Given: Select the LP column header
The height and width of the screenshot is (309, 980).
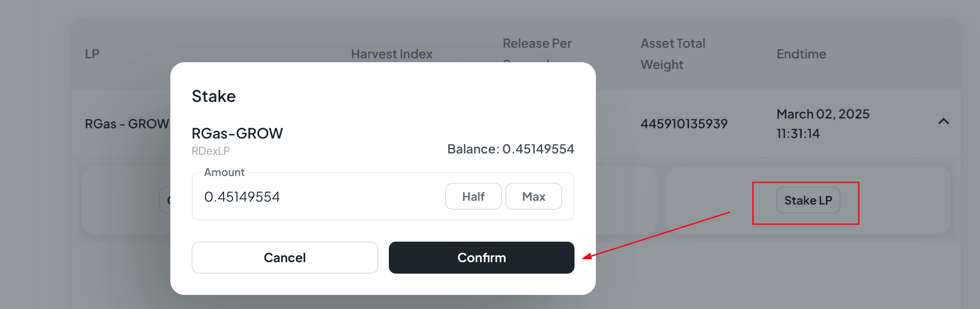Looking at the screenshot, I should 92,54.
